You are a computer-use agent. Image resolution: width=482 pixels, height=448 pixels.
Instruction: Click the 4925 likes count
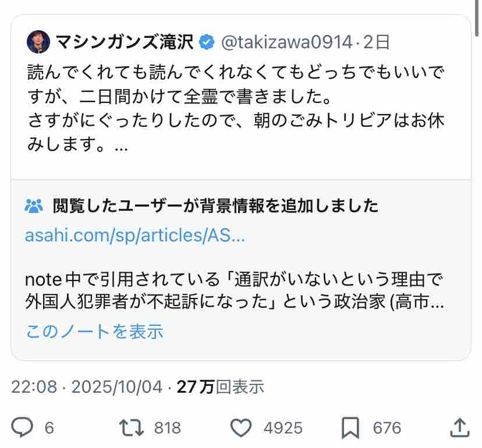click(283, 428)
